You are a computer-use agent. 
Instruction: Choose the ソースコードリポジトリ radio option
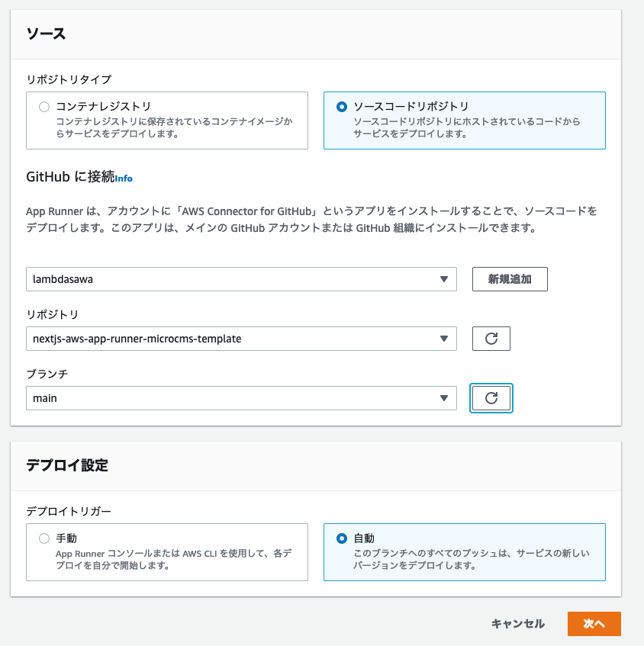[342, 107]
